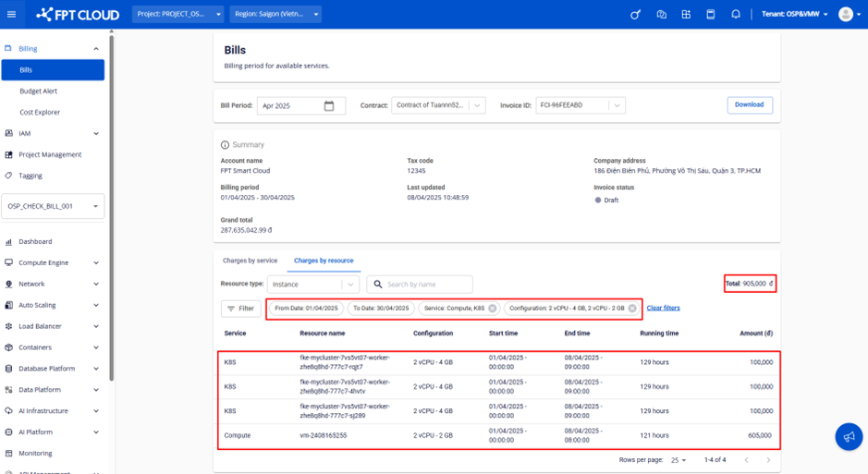Image resolution: width=868 pixels, height=474 pixels.
Task: Click the key icon in top bar
Action: 635,15
